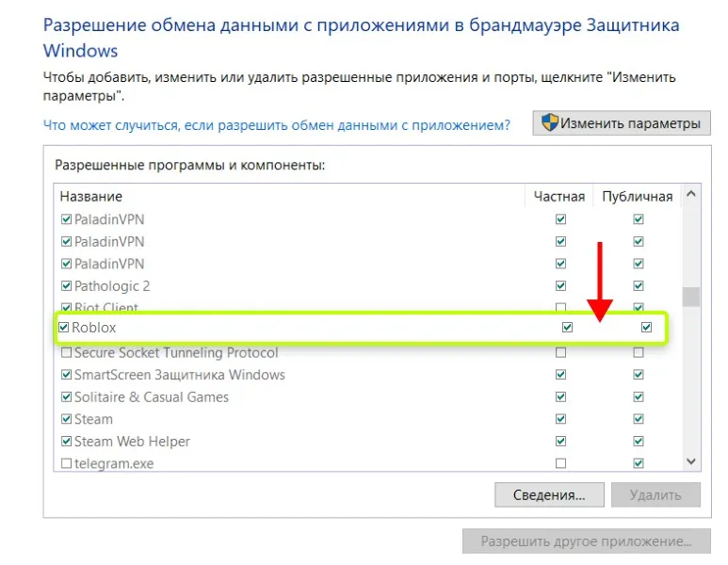This screenshot has height=565, width=728.
Task: Select the telegram.exe entry name
Action: point(114,464)
